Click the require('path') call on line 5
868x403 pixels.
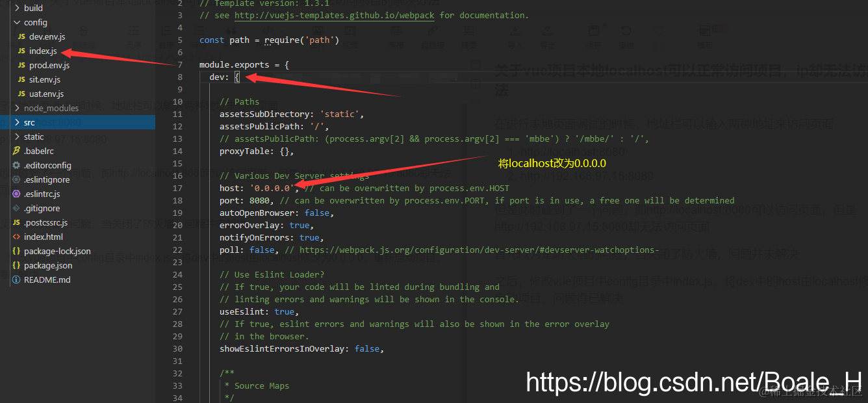(301, 40)
